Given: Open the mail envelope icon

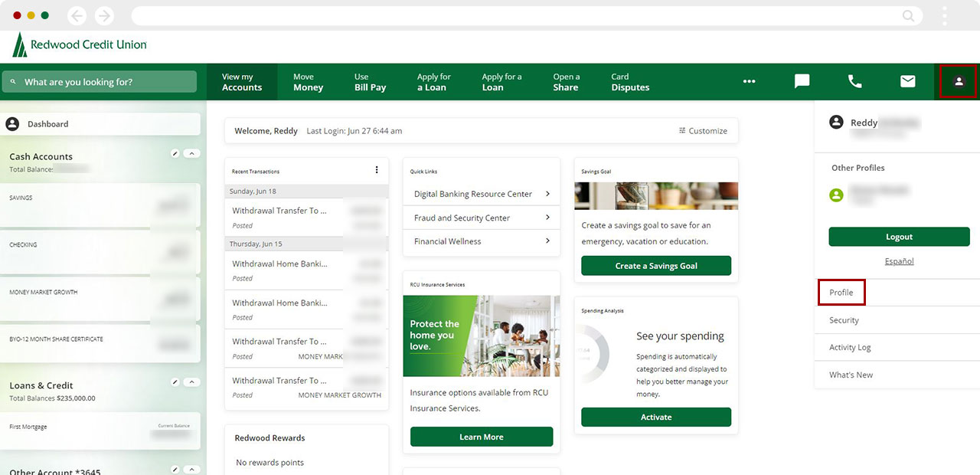Looking at the screenshot, I should coord(908,81).
